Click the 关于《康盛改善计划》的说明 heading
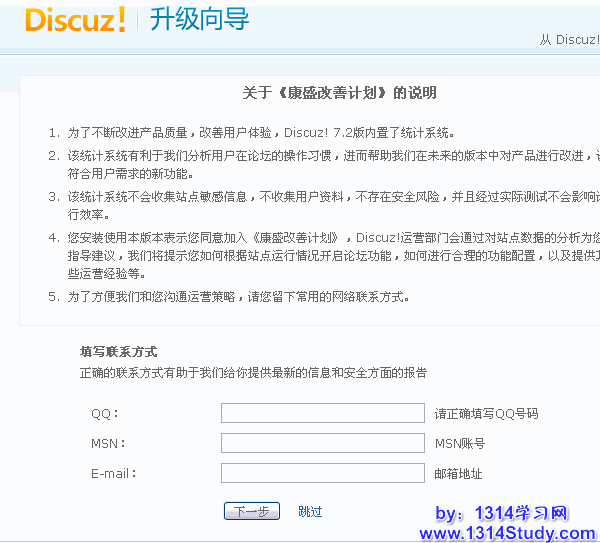The width and height of the screenshot is (600, 543). point(339,93)
